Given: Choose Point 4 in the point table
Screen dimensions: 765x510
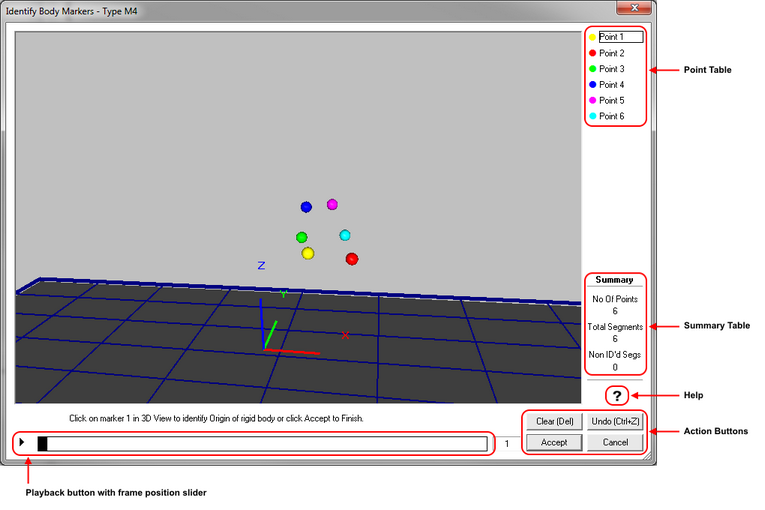Looking at the screenshot, I should pos(611,85).
